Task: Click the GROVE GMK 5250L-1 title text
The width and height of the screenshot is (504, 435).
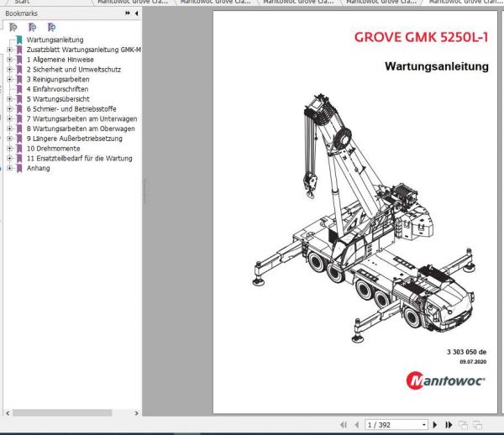Action: click(x=421, y=37)
